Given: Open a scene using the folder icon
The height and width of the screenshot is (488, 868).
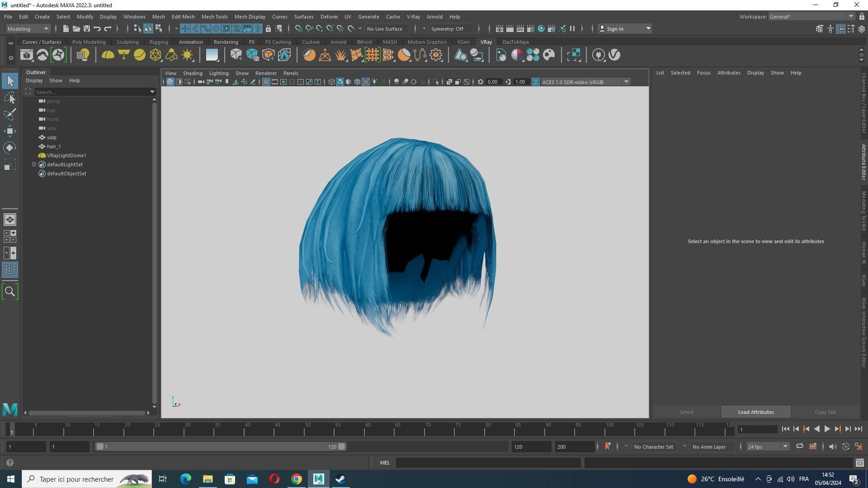Looking at the screenshot, I should [76, 28].
